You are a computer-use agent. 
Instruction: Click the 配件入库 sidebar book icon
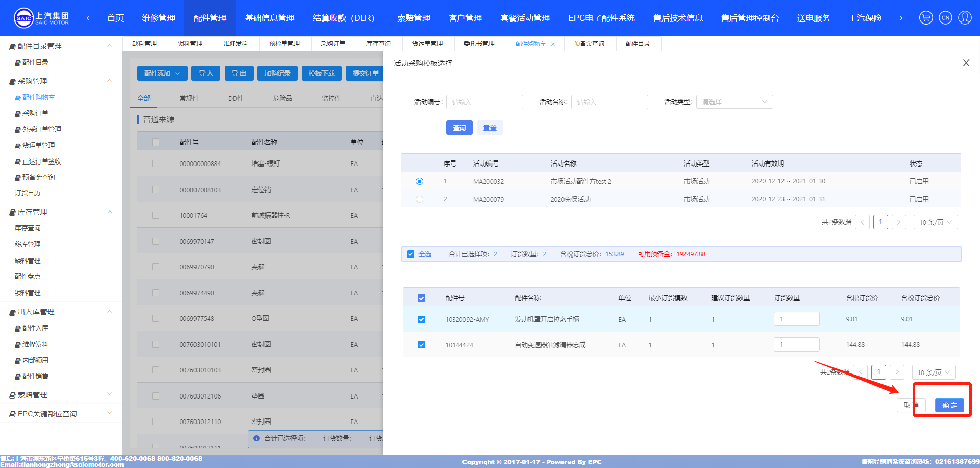pos(18,329)
